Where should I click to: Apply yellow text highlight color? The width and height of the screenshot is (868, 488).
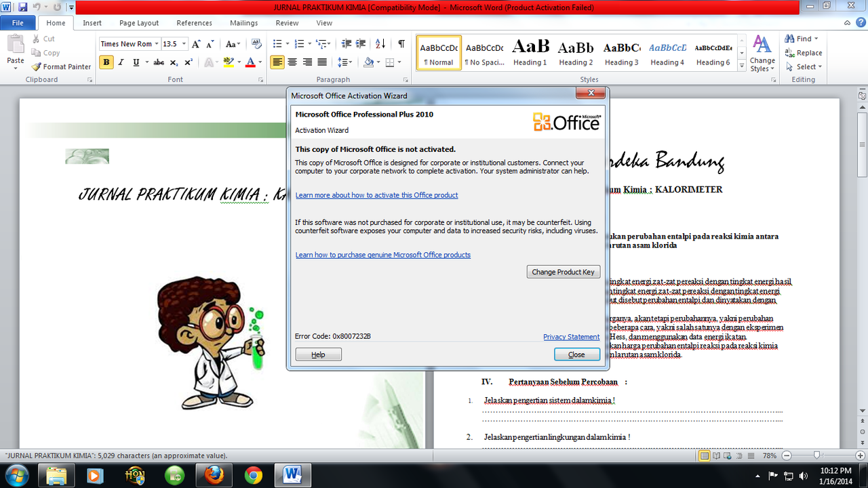pos(228,62)
